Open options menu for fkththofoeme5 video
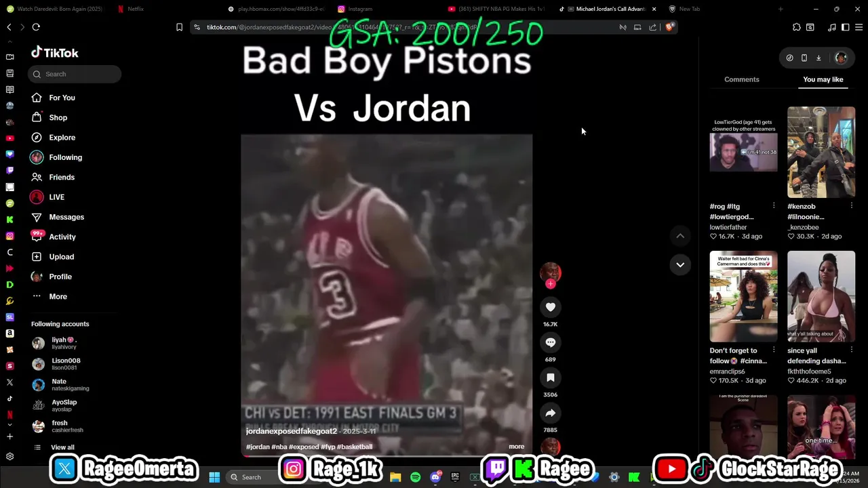 click(851, 350)
